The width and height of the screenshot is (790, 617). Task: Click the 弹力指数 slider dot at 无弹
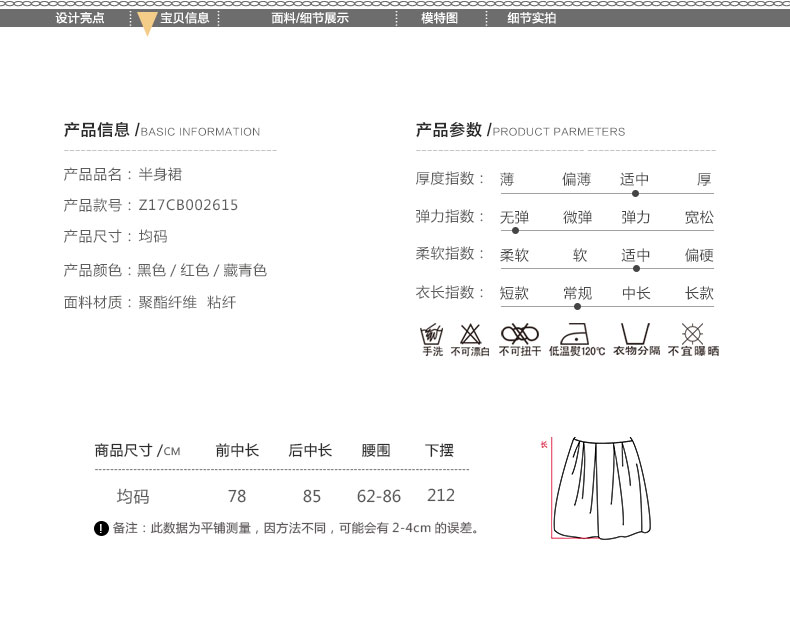pos(515,231)
